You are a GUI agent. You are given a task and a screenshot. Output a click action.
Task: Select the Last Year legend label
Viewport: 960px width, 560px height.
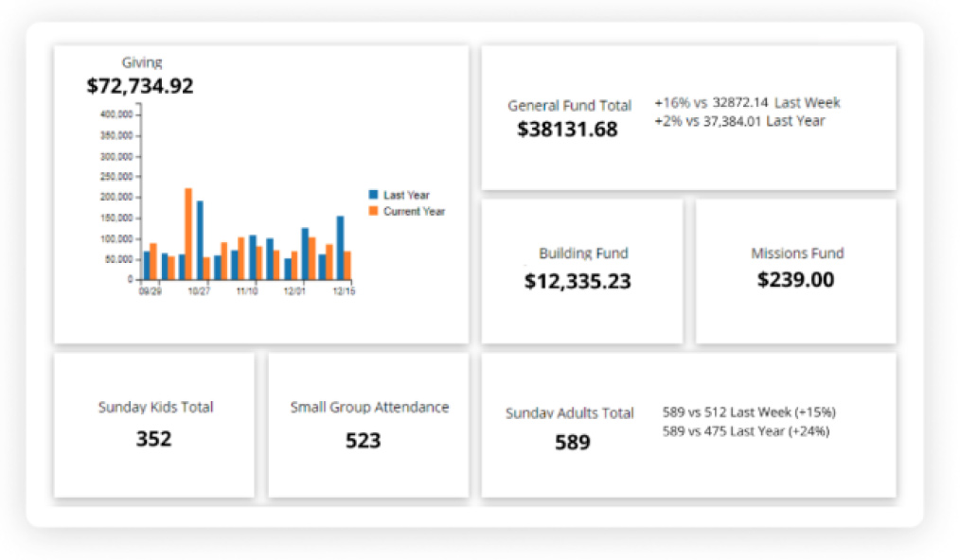click(x=406, y=196)
